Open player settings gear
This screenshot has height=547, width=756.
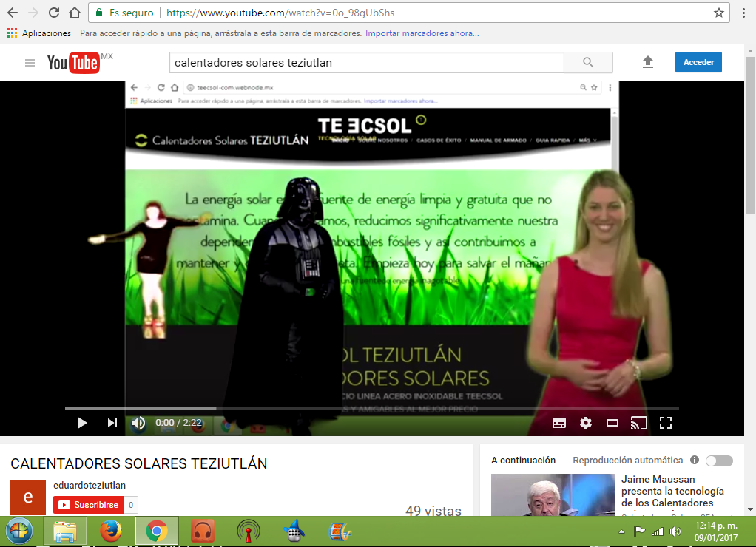tap(586, 423)
